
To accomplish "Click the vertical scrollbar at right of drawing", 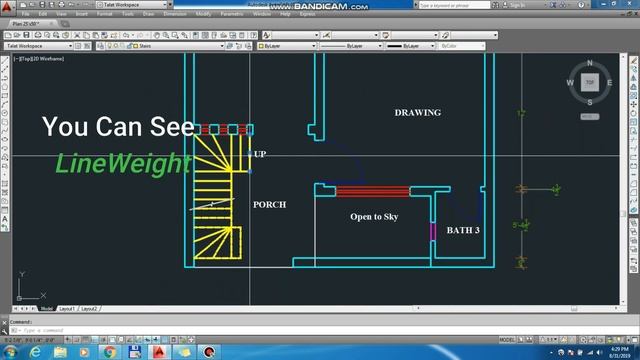I will [x=623, y=179].
